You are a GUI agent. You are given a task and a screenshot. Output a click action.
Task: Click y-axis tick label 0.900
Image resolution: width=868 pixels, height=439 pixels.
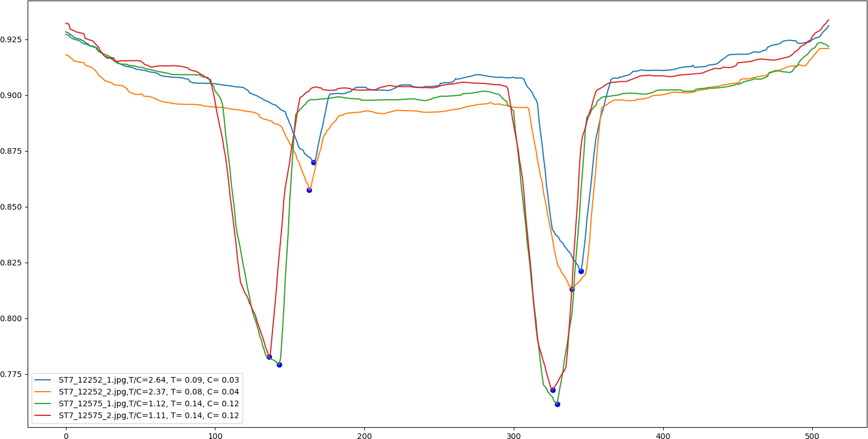12,96
